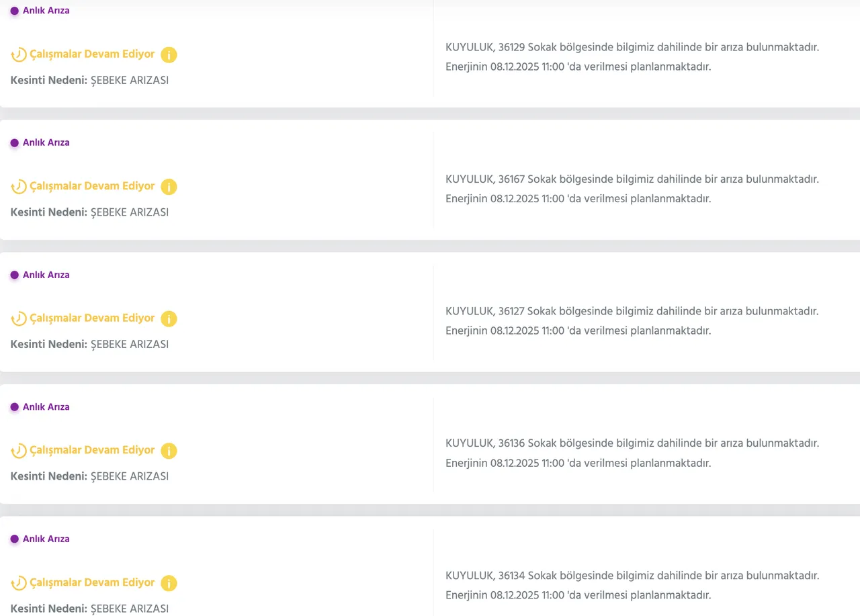The width and height of the screenshot is (860, 616).
Task: Click the info icon in the 36136 Sokak card
Action: [x=169, y=451]
